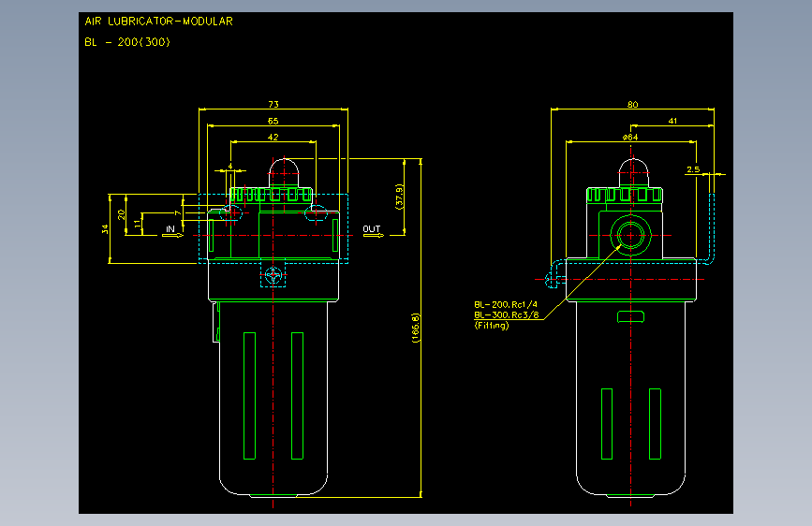Screen dimensions: 812x526
Task: Click the OUT flow direction arrow
Action: click(374, 236)
